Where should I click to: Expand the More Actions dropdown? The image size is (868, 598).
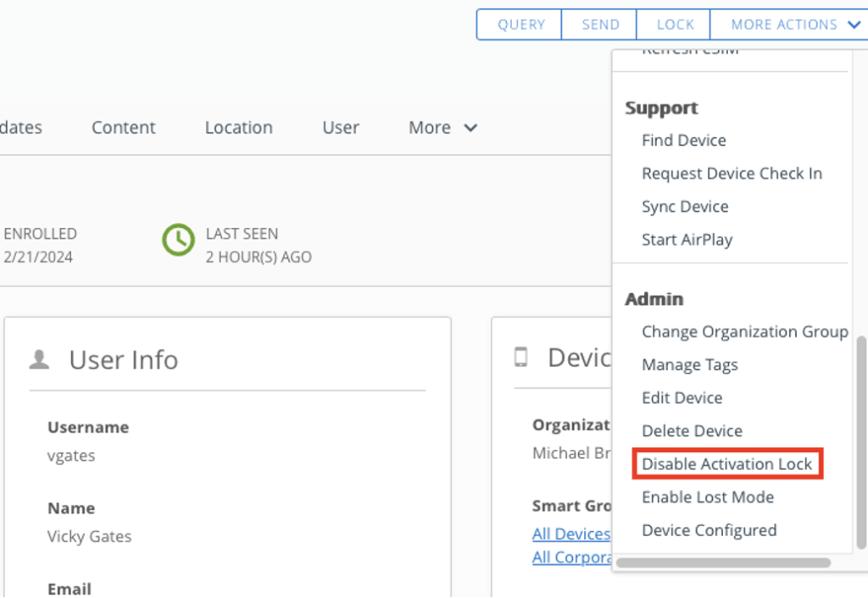click(x=794, y=25)
